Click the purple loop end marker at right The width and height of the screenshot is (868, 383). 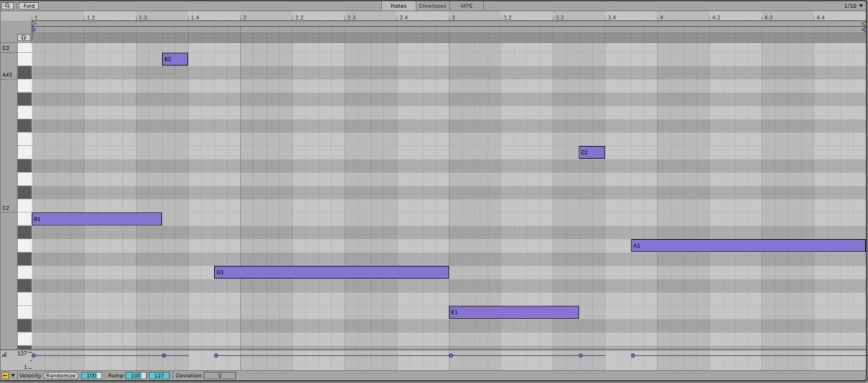click(862, 30)
